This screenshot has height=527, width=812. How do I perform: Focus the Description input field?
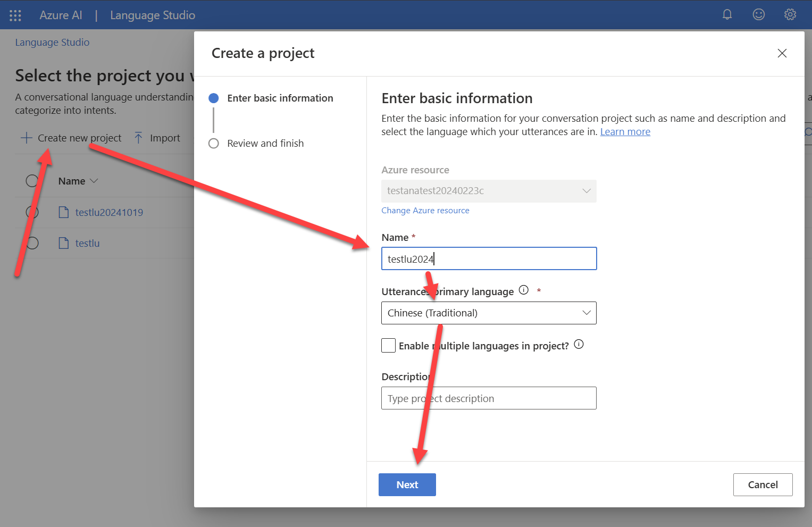click(489, 398)
